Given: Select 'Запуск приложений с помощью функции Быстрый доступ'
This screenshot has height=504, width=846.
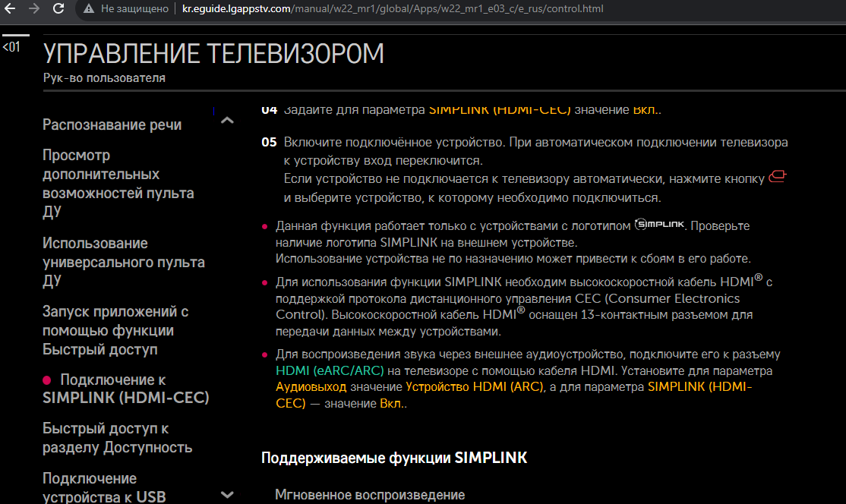Looking at the screenshot, I should pyautogui.click(x=115, y=330).
